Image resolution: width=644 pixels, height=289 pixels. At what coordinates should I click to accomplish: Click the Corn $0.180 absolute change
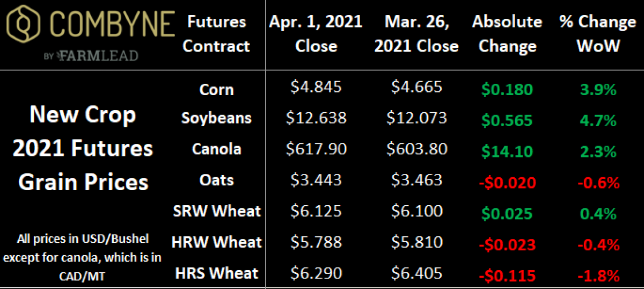pos(508,89)
